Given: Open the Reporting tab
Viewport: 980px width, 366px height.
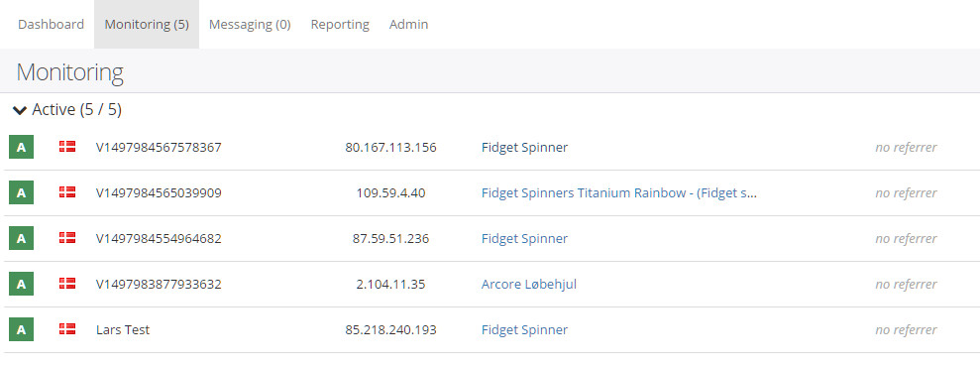Looking at the screenshot, I should [340, 25].
